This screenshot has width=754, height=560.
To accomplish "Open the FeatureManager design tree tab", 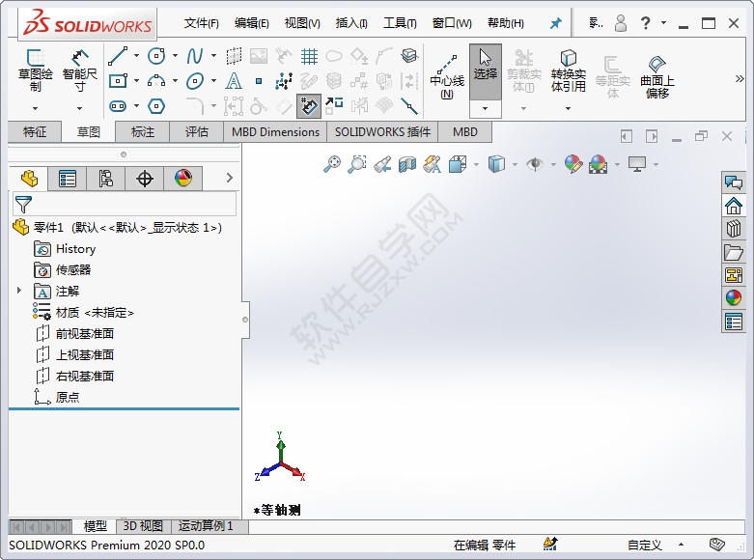I will [29, 179].
